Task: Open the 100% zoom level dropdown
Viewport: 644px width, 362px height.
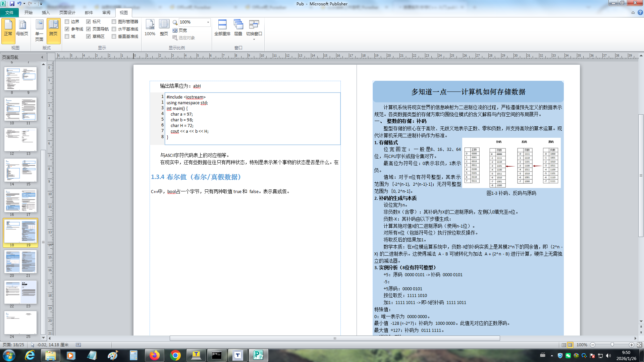Action: pos(208,22)
